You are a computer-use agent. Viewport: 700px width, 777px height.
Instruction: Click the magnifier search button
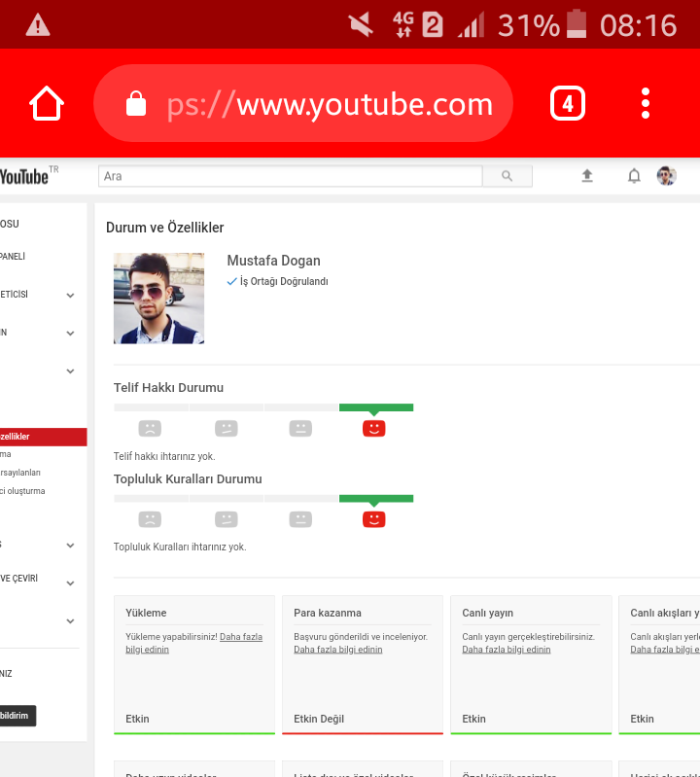coord(507,176)
